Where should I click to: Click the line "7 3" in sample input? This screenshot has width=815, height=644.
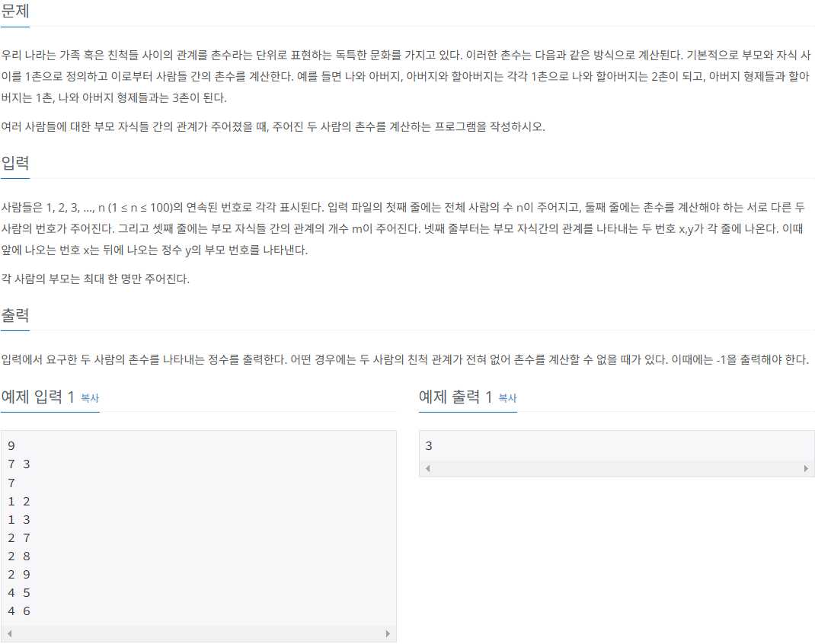click(x=19, y=464)
